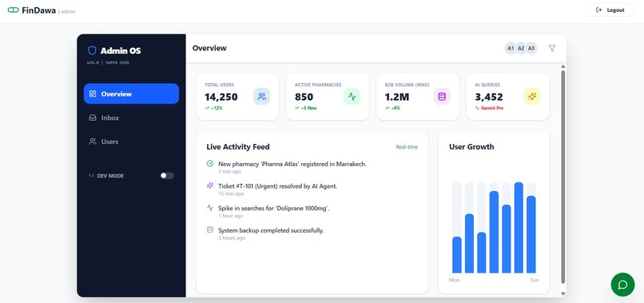Click the Real-time label in activity feed
644x303 pixels.
pyautogui.click(x=407, y=147)
